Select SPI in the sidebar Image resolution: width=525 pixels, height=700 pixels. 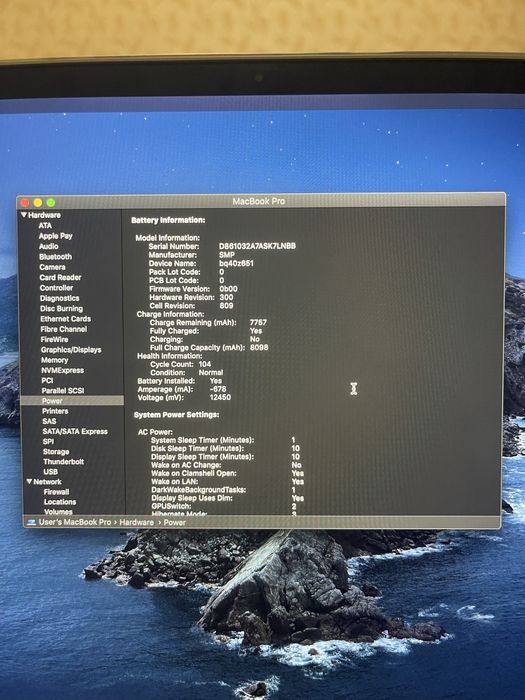[49, 442]
